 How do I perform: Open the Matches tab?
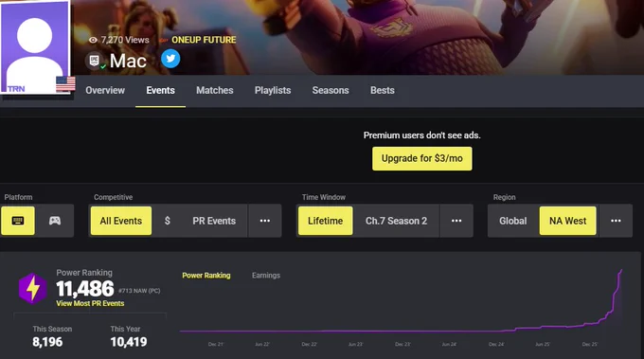pos(215,90)
